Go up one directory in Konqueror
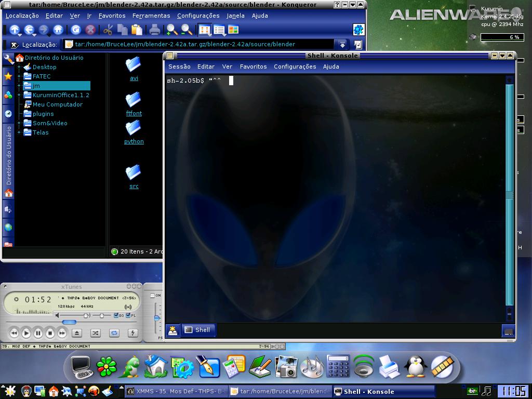The height and width of the screenshot is (399, 532). [15, 30]
